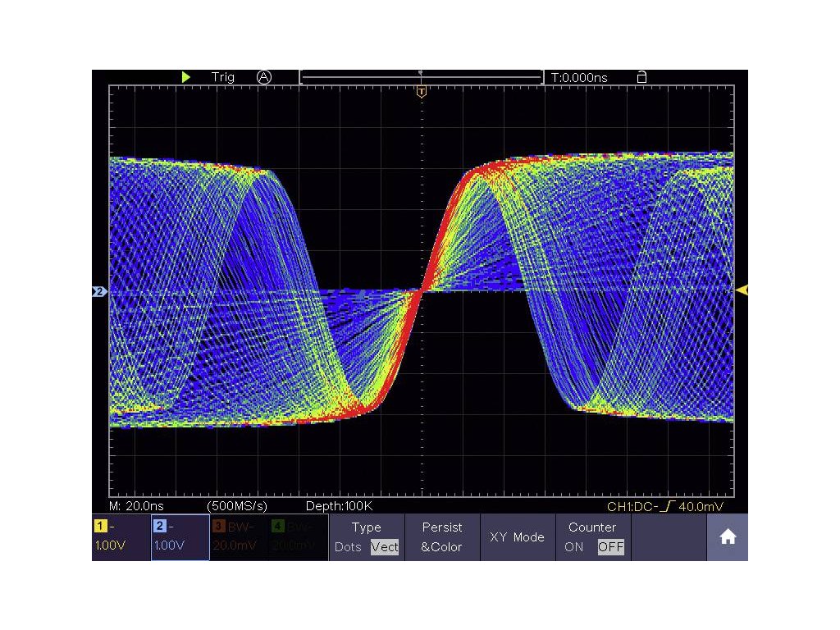Click the lock icon in top bar

[x=641, y=77]
